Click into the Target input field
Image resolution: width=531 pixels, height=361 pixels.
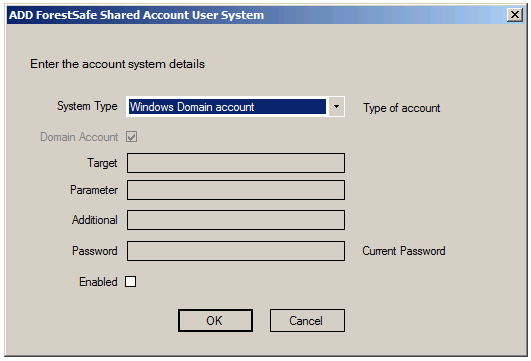[236, 163]
